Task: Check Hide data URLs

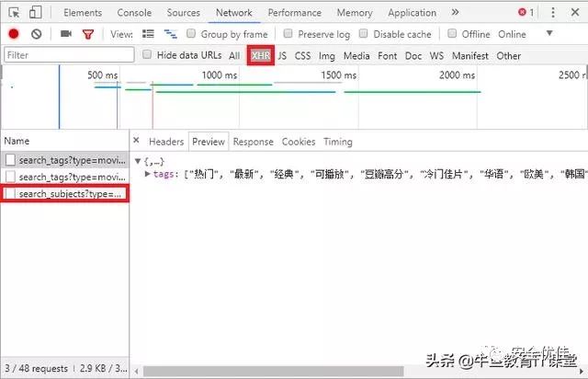Action: (147, 54)
